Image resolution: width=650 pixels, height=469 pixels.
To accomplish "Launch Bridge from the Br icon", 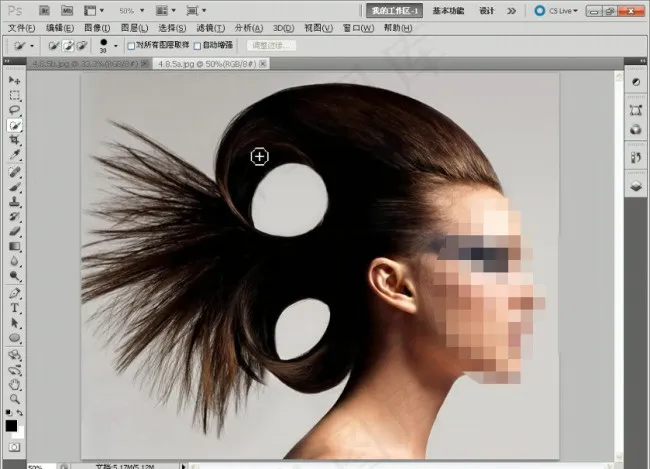I will [44, 10].
